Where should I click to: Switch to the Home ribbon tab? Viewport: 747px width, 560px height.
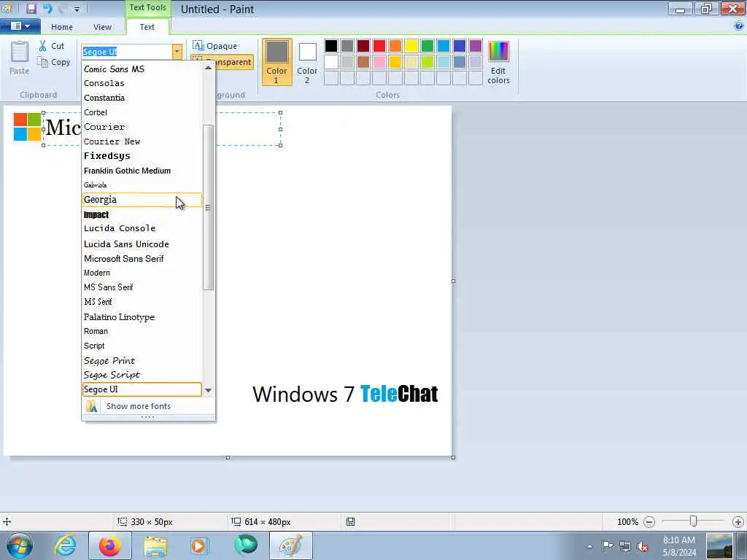click(x=62, y=27)
